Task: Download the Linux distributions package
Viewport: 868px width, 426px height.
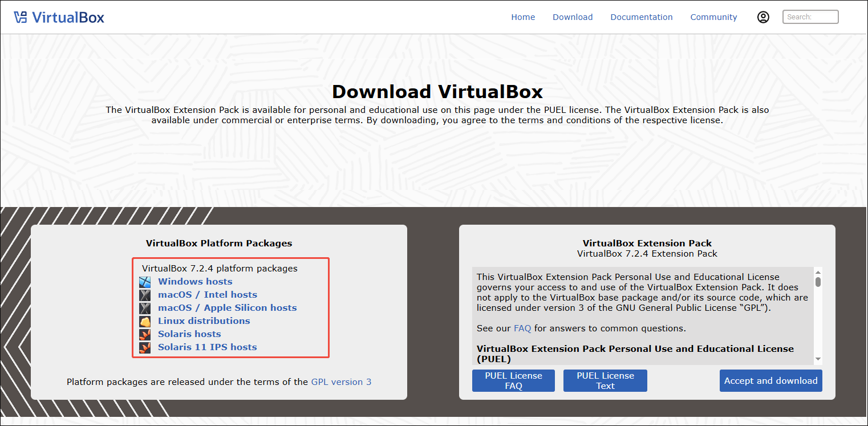Action: point(204,321)
